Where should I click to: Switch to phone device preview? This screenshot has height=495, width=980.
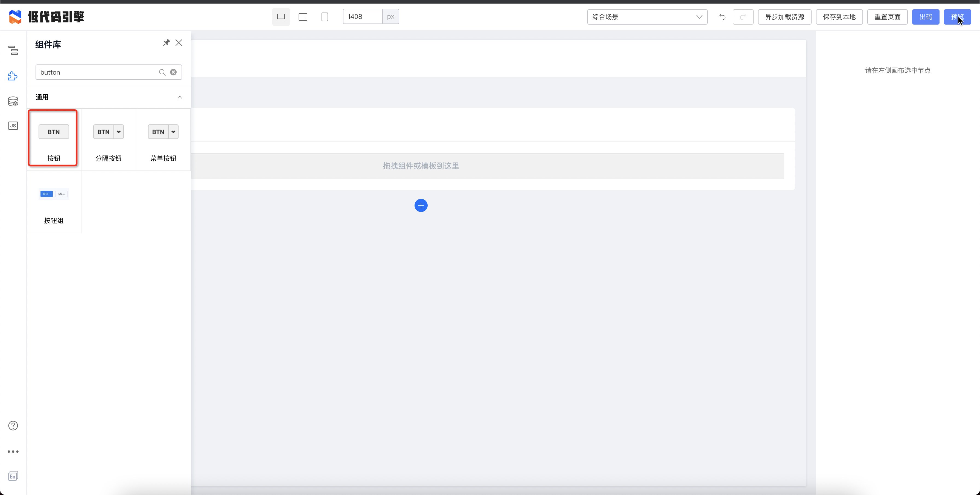coord(325,17)
